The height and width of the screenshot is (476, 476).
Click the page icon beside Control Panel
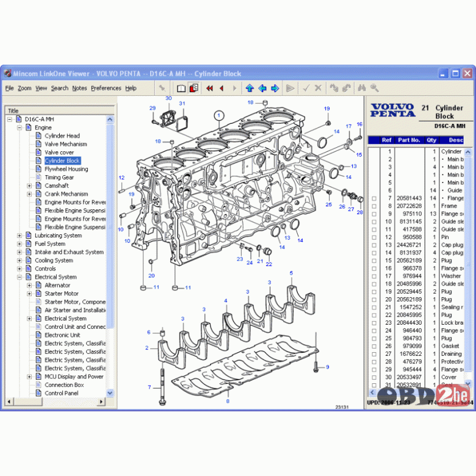pyautogui.click(x=38, y=393)
